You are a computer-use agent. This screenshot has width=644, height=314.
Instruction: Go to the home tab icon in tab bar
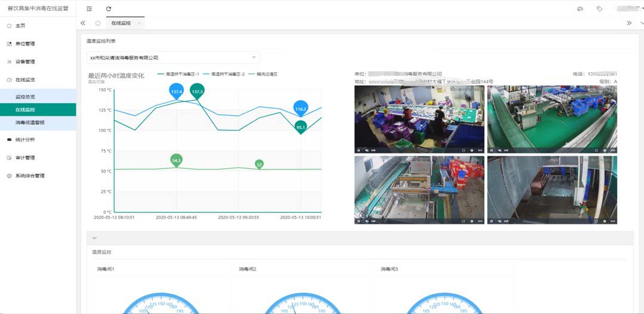pyautogui.click(x=98, y=23)
